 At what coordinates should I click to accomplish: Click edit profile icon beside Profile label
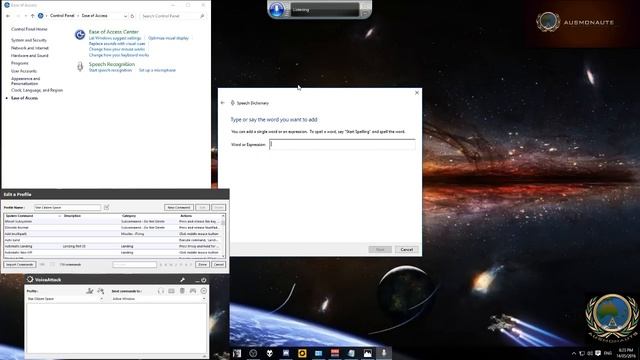tap(90, 291)
